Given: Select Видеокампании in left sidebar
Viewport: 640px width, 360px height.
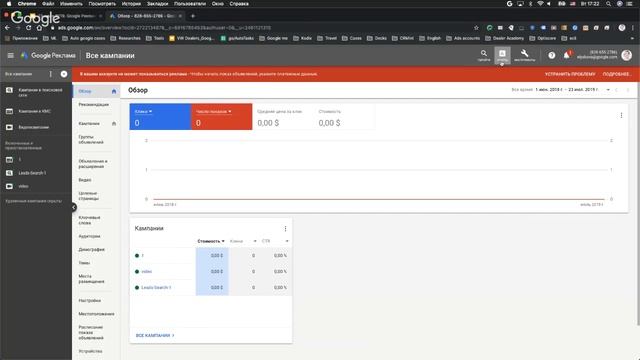Looking at the screenshot, I should click(33, 127).
